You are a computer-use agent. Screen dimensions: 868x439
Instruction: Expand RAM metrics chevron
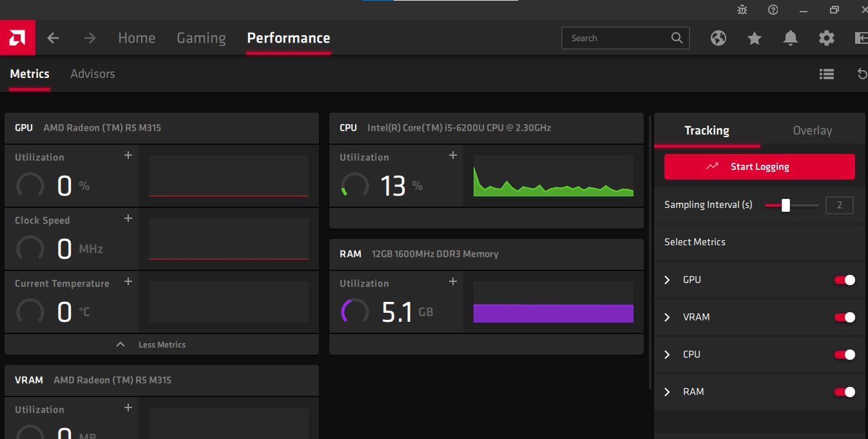[x=668, y=392]
